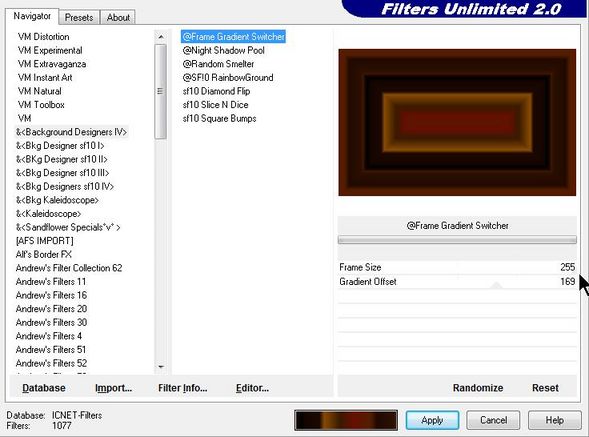Select sf10 Diamond Flip filter
Viewport: 589px width, 437px height.
tap(216, 91)
